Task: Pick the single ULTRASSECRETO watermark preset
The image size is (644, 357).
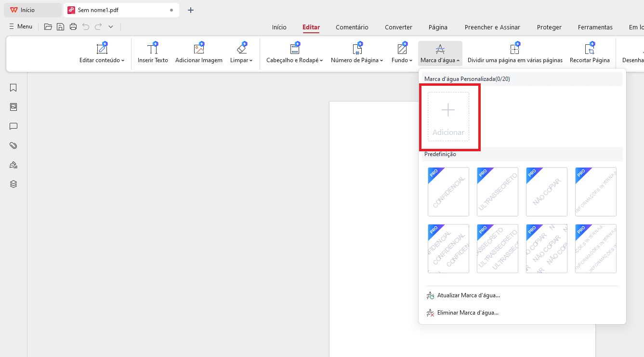Action: 498,192
